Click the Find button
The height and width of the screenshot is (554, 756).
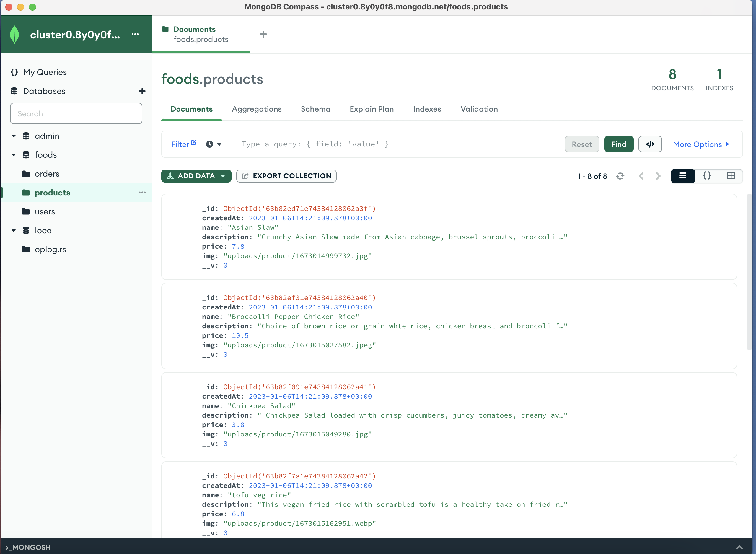click(618, 144)
